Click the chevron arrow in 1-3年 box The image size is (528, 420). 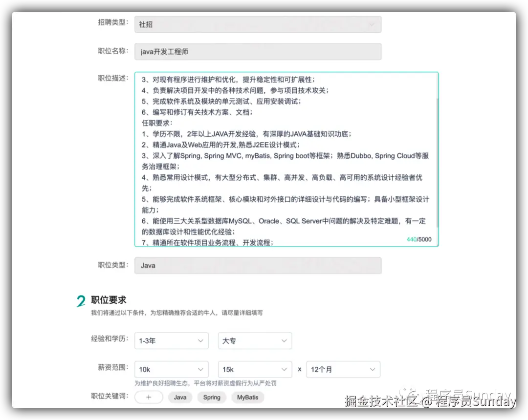pos(200,341)
